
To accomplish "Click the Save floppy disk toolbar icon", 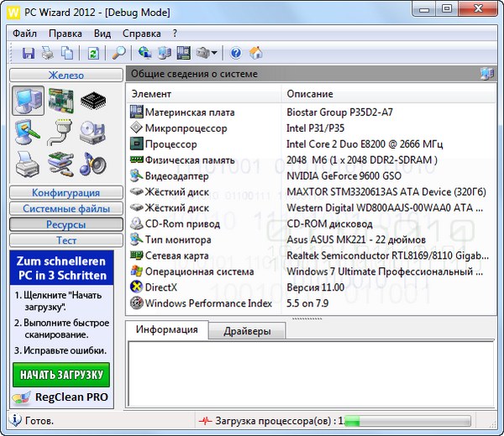I will [x=29, y=53].
